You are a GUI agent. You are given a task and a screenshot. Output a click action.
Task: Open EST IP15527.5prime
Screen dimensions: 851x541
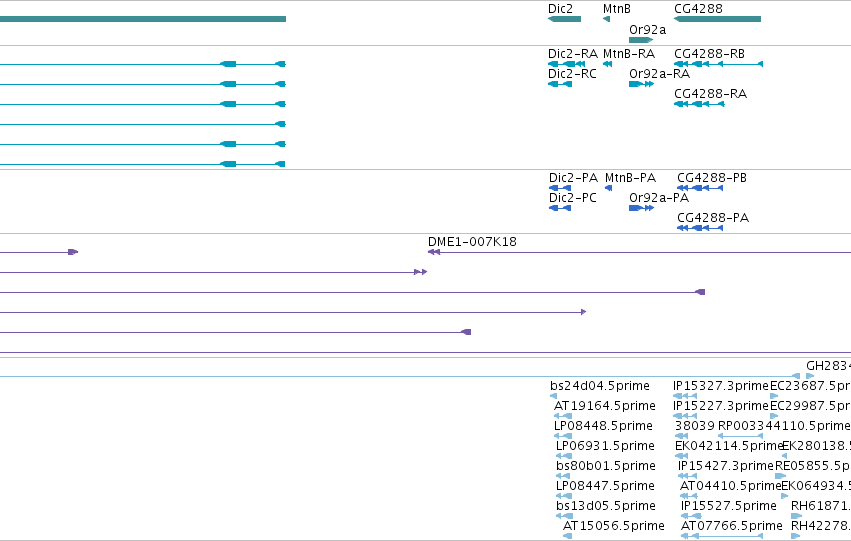pos(729,506)
